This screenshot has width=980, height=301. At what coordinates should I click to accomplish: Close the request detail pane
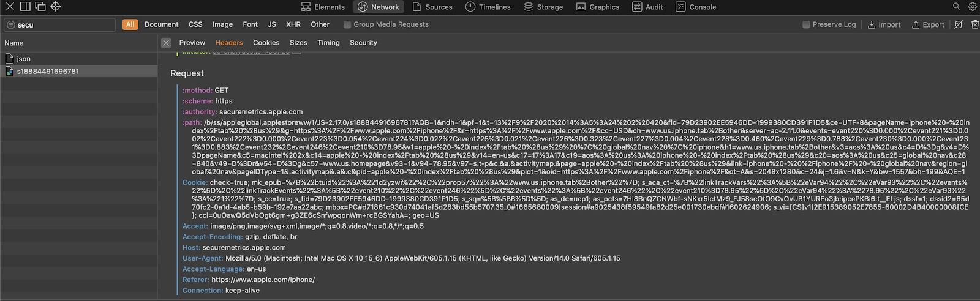pos(166,43)
